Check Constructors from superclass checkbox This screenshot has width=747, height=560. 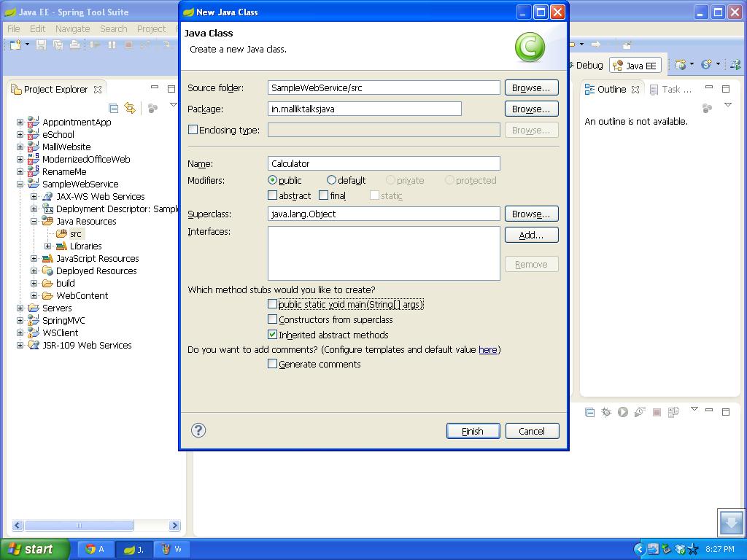(x=272, y=319)
